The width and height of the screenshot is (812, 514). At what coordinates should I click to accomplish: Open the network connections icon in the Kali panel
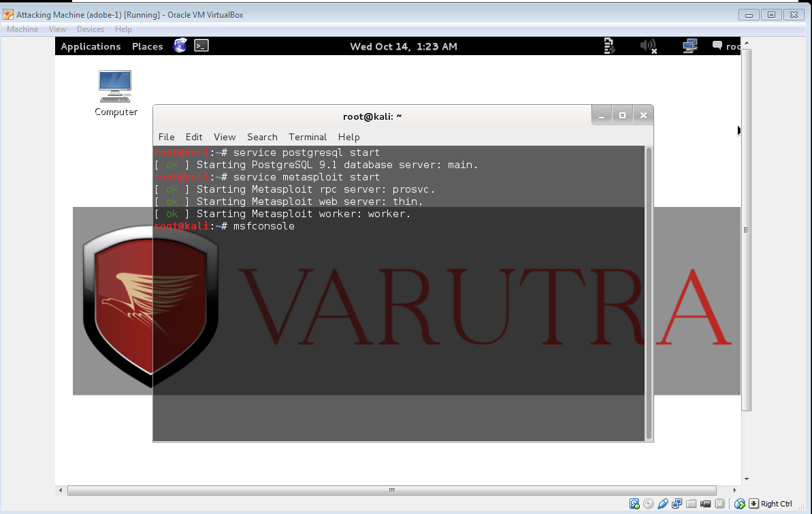689,46
